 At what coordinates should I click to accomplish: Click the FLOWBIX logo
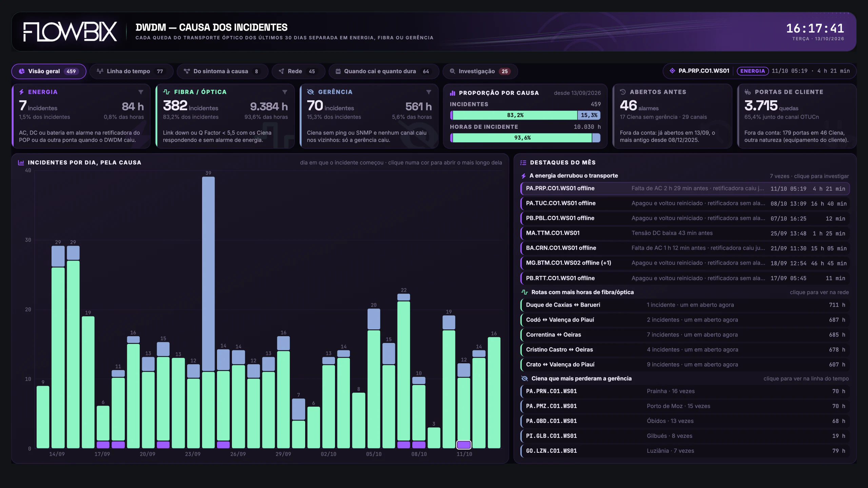click(70, 32)
